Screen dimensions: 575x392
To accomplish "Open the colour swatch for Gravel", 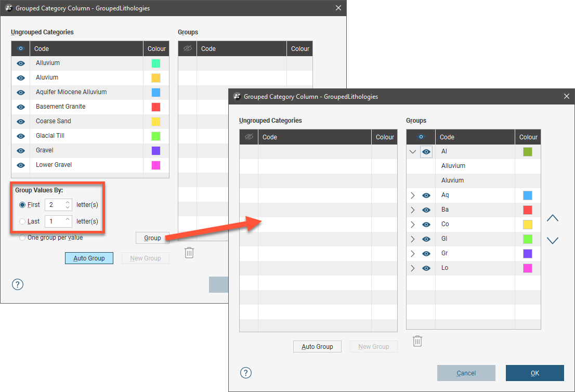I will 156,151.
